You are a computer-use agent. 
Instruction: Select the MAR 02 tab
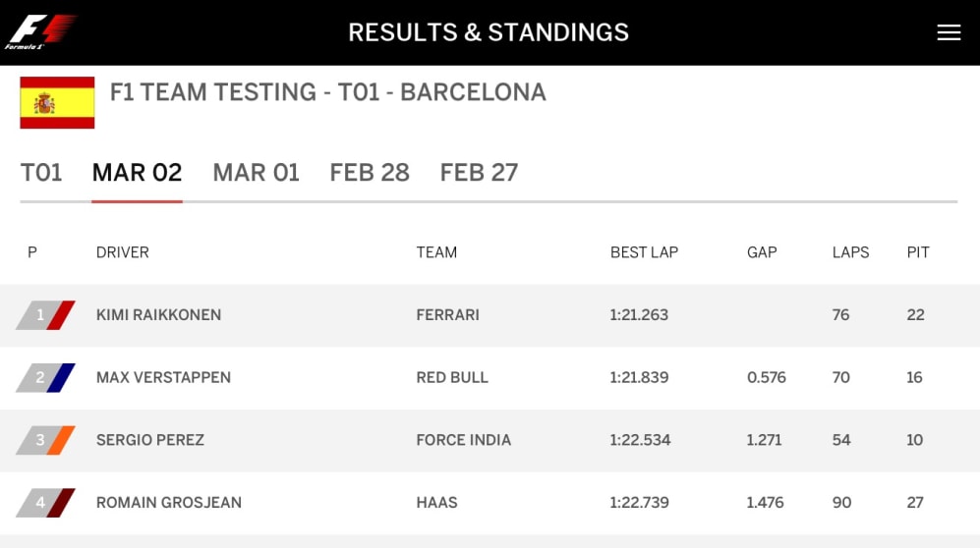[x=137, y=173]
